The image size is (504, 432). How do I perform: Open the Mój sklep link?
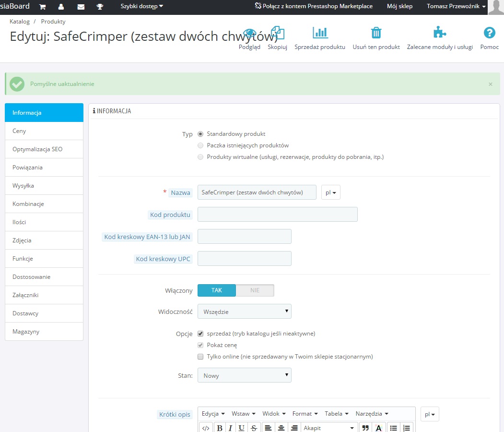[399, 6]
